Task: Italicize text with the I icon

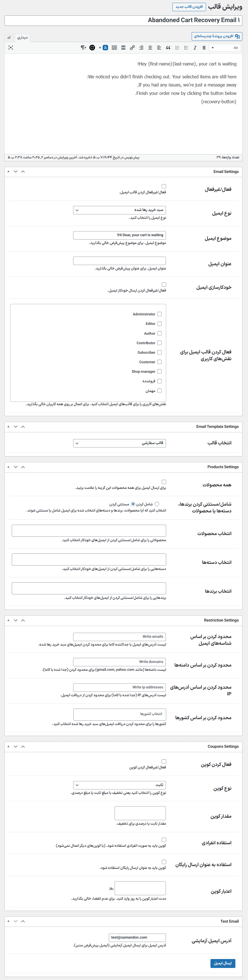Action: pos(195,48)
